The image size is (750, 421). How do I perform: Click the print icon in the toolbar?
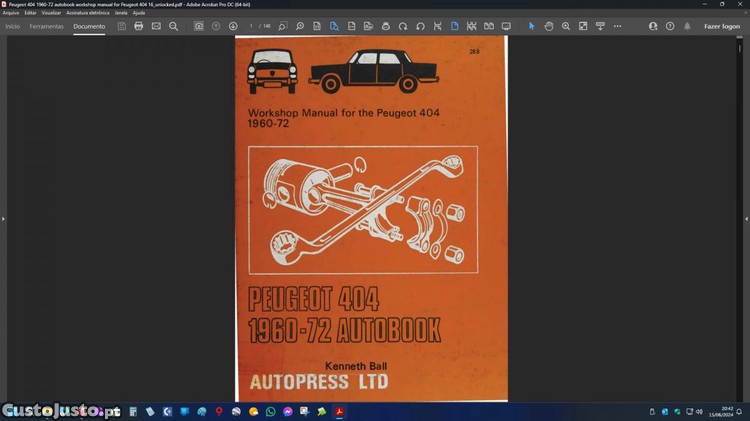(x=138, y=26)
